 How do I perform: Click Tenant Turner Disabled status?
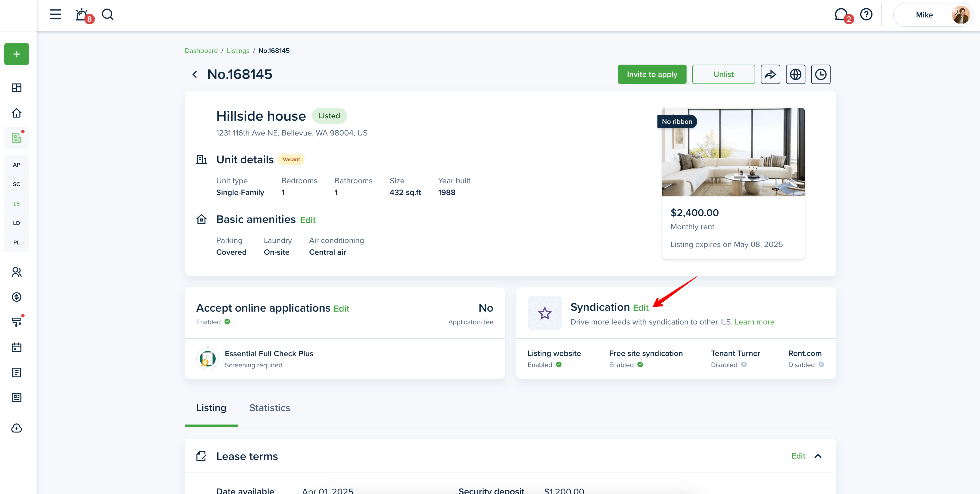[729, 364]
